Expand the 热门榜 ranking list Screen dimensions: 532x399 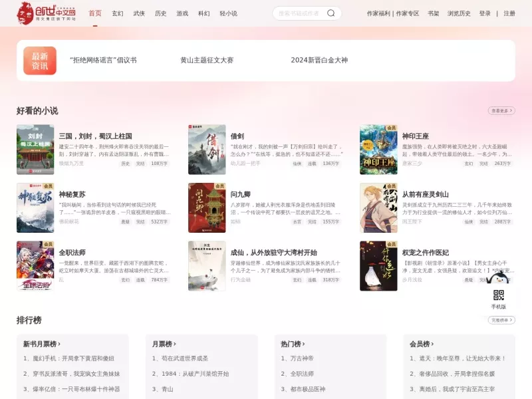coord(293,344)
